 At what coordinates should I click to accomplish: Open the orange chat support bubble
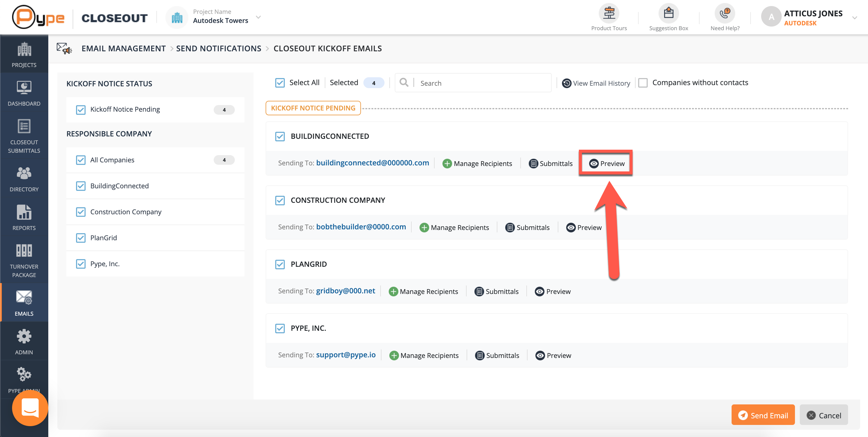(x=30, y=408)
